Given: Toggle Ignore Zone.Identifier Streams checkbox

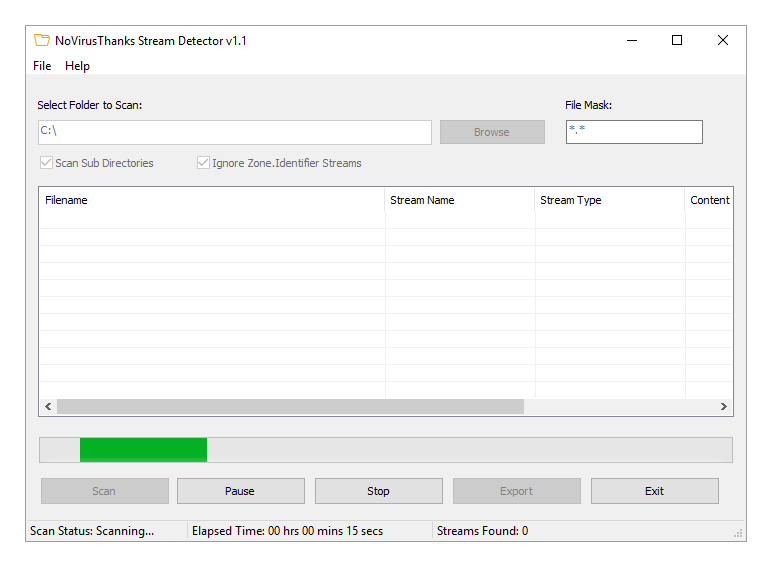Looking at the screenshot, I should click(x=203, y=163).
